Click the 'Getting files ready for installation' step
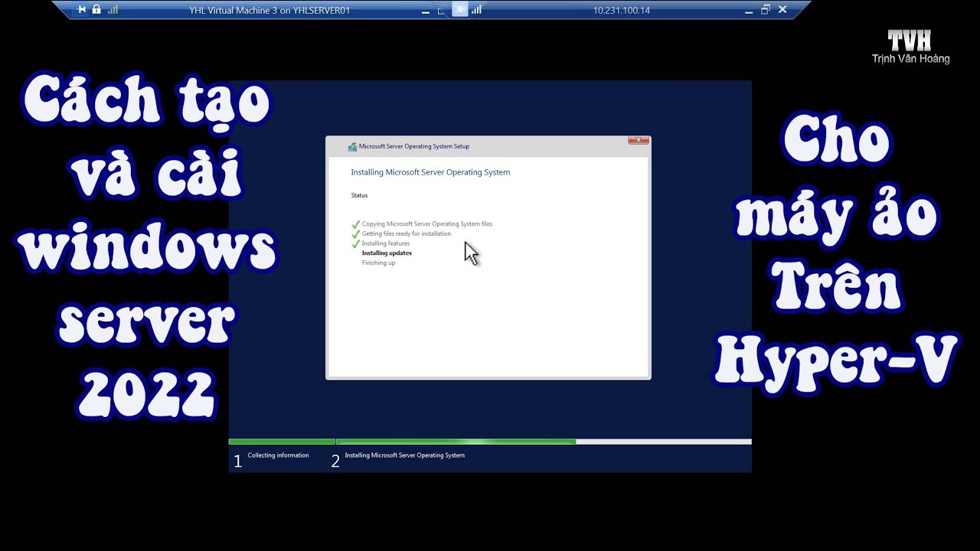Image resolution: width=980 pixels, height=551 pixels. pyautogui.click(x=407, y=233)
